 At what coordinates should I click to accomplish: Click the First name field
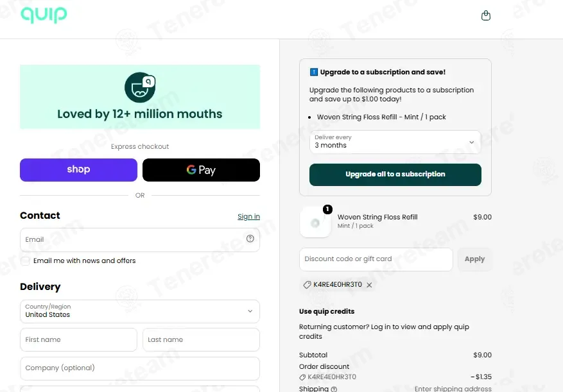78,339
